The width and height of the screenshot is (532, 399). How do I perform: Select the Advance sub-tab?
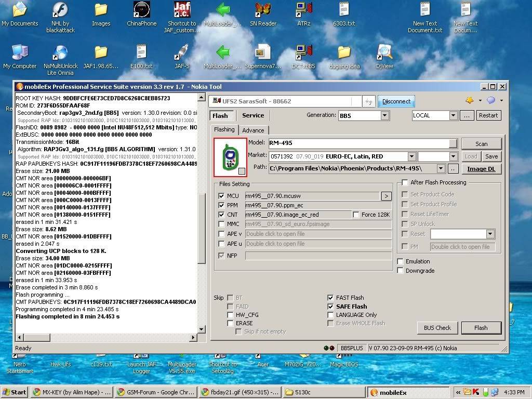click(x=253, y=130)
